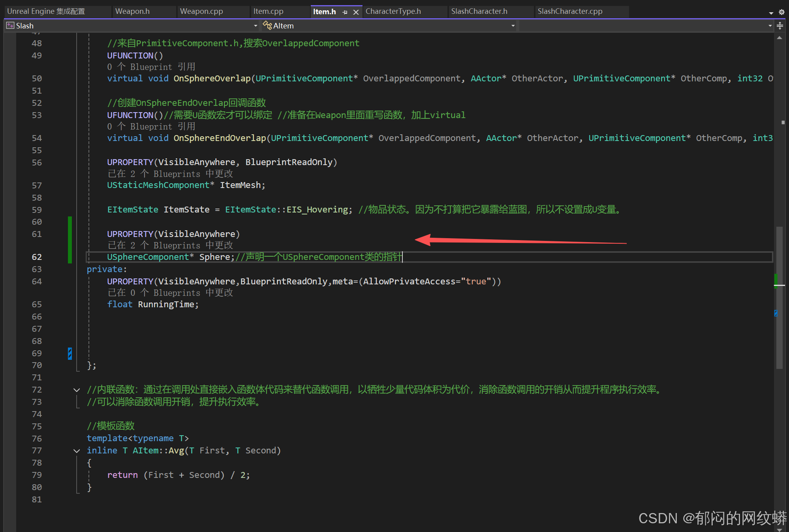Click the vertical scrollbar up arrow
This screenshot has width=789, height=532.
point(779,38)
